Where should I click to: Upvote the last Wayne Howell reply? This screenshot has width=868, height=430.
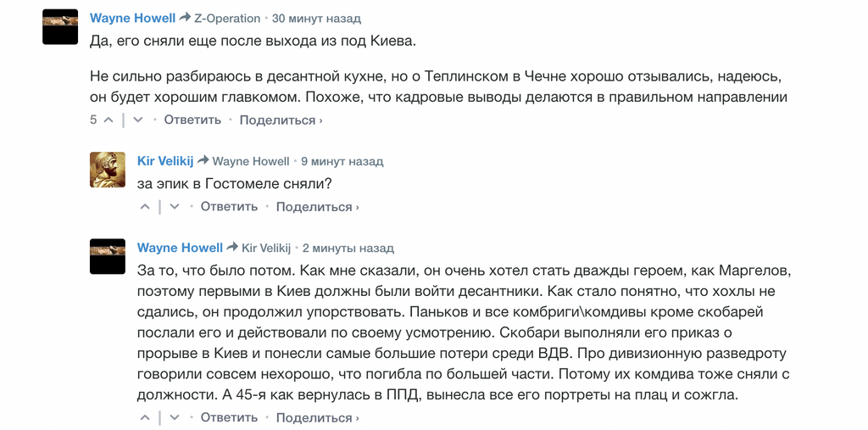[x=145, y=417]
